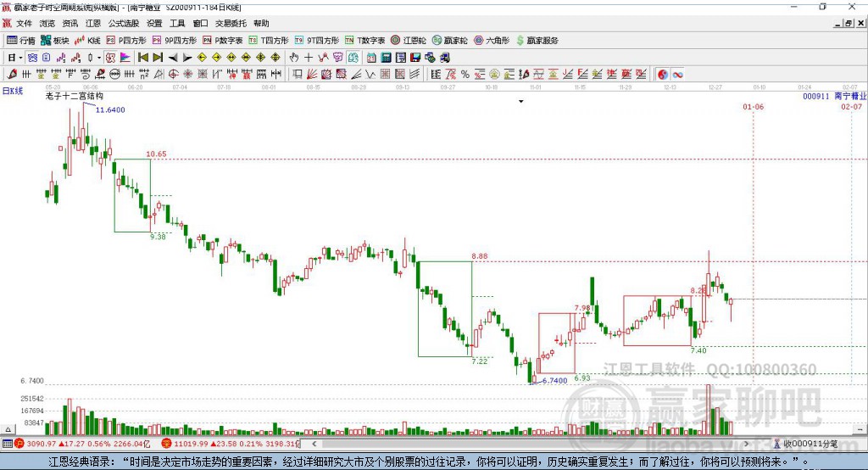Expand the candlestick style dropdown arrow
868x470 pixels.
coord(99,58)
